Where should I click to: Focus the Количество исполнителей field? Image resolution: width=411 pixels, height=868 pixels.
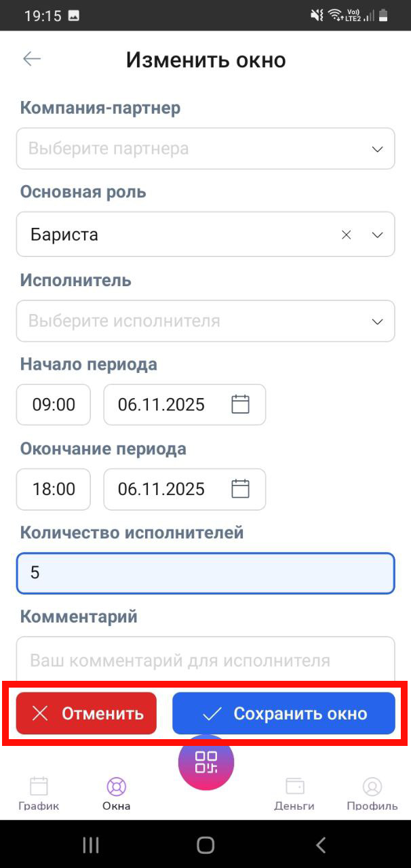coord(206,573)
